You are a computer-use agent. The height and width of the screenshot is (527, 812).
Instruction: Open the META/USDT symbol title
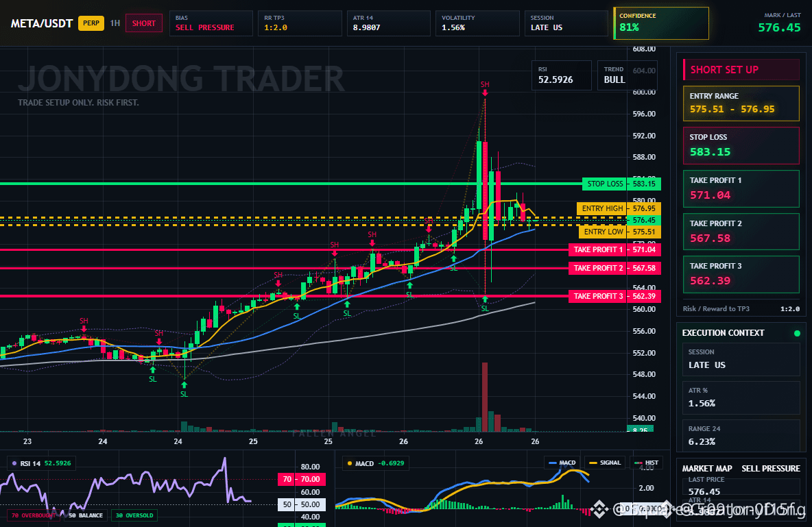pyautogui.click(x=42, y=23)
